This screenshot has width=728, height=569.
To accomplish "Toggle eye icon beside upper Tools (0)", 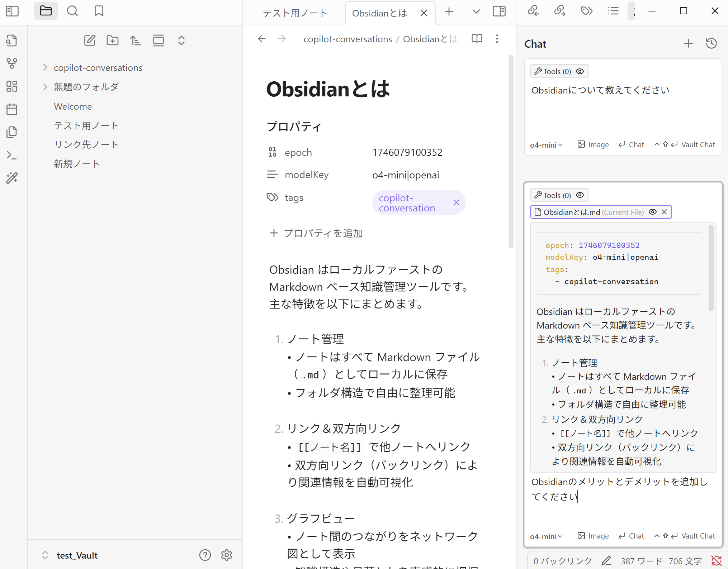I will pyautogui.click(x=580, y=71).
